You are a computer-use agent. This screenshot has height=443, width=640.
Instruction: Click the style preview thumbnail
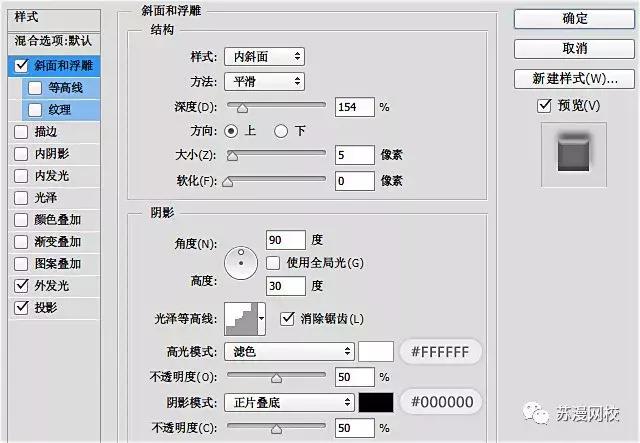(x=573, y=154)
